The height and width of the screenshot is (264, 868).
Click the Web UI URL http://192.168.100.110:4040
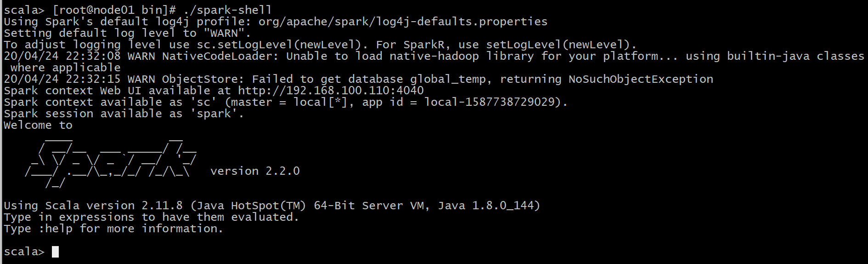point(331,91)
